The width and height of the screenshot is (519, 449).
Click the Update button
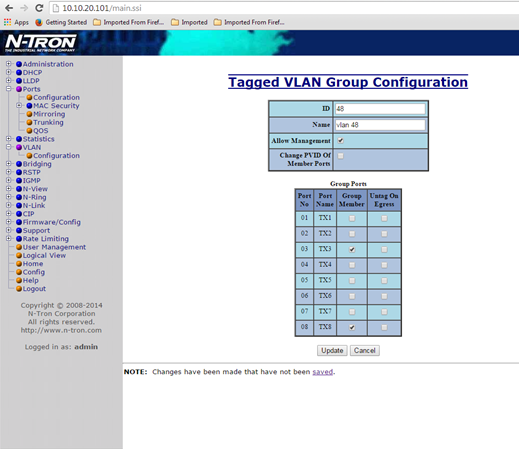pyautogui.click(x=332, y=350)
